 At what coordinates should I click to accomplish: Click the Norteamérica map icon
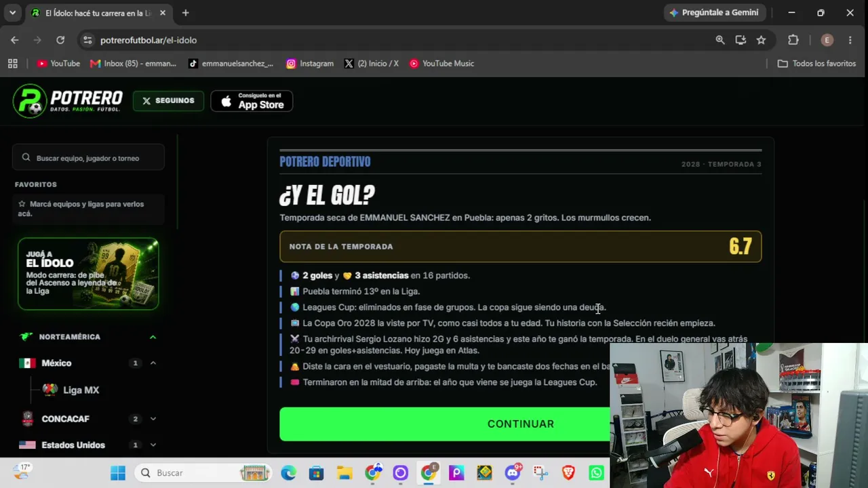click(26, 337)
